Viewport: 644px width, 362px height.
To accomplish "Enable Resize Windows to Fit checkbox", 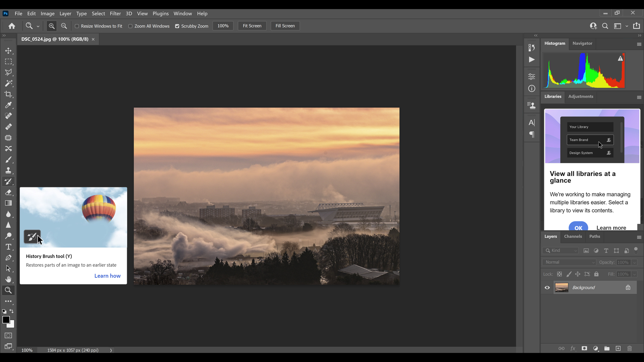I will (x=76, y=26).
